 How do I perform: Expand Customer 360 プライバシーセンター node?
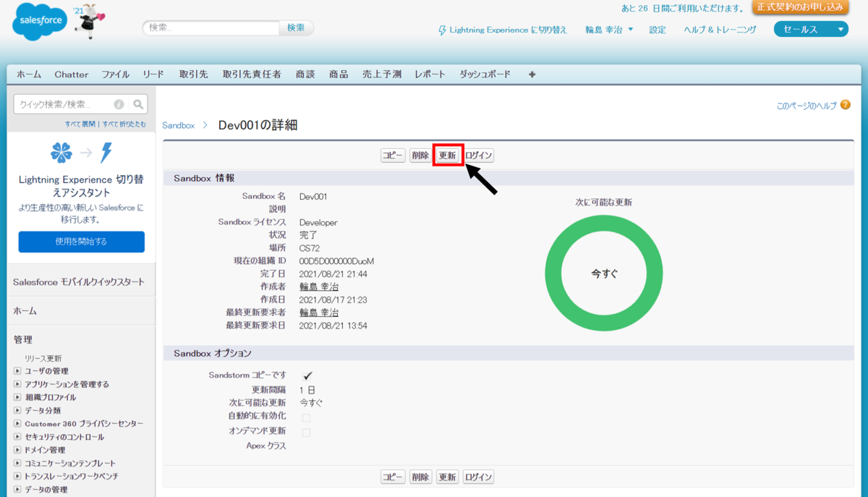(x=17, y=423)
